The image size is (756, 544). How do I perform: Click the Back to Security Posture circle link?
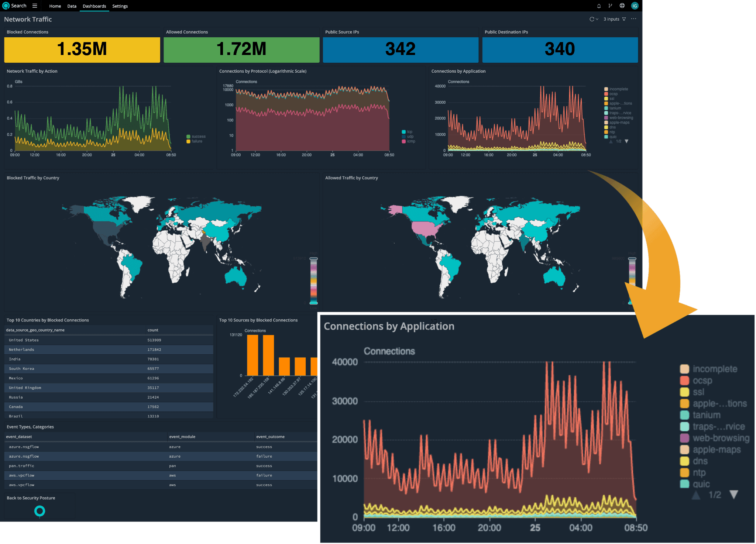(x=39, y=511)
